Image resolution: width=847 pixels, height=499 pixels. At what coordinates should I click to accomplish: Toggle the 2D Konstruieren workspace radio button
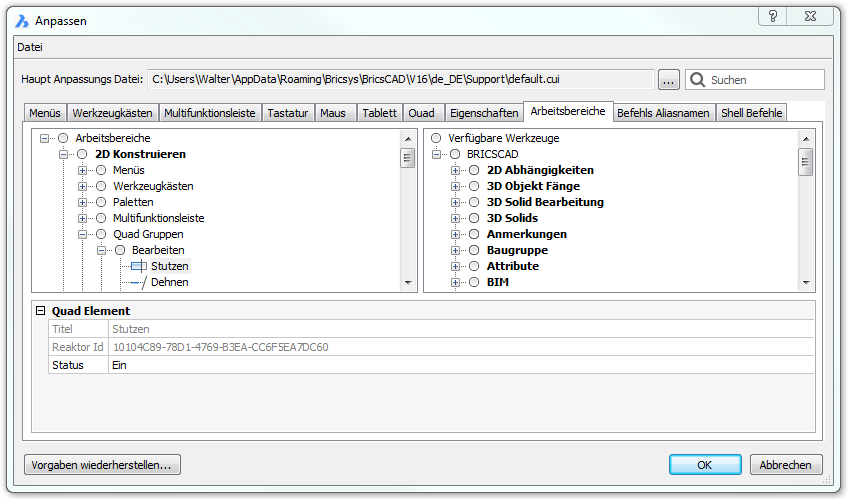coord(82,154)
